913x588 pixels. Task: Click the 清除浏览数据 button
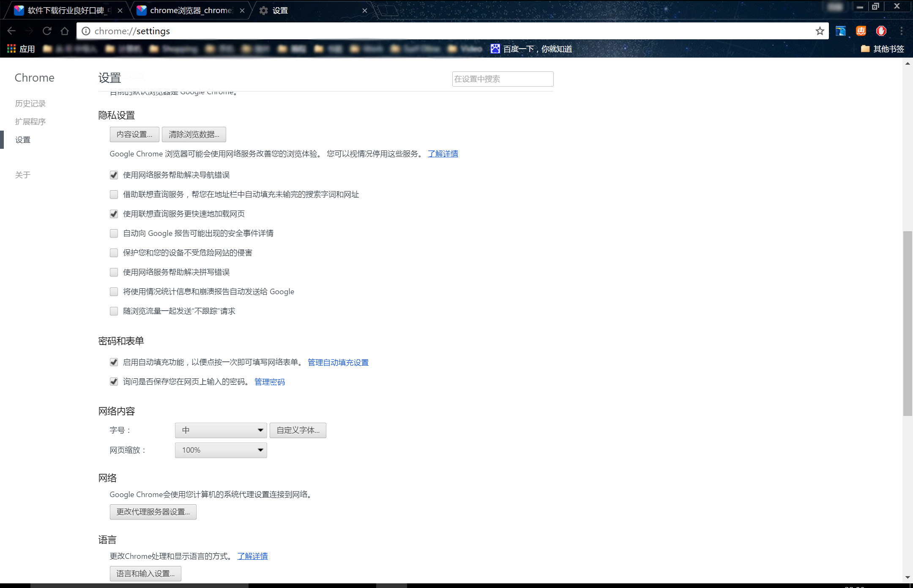(194, 134)
